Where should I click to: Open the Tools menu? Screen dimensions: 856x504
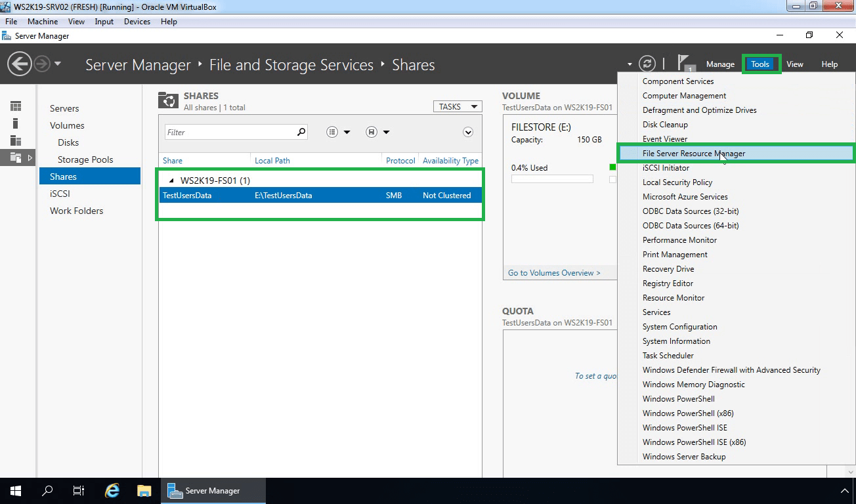pyautogui.click(x=760, y=64)
